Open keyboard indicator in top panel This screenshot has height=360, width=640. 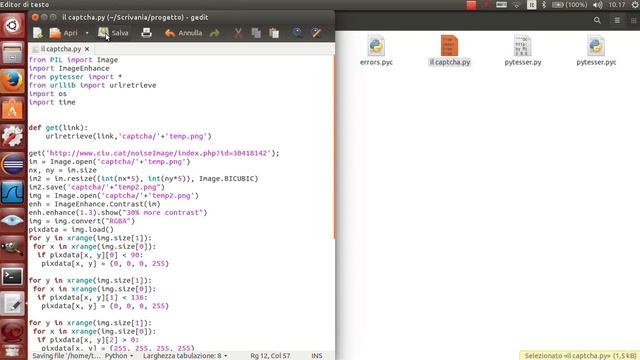pos(501,5)
